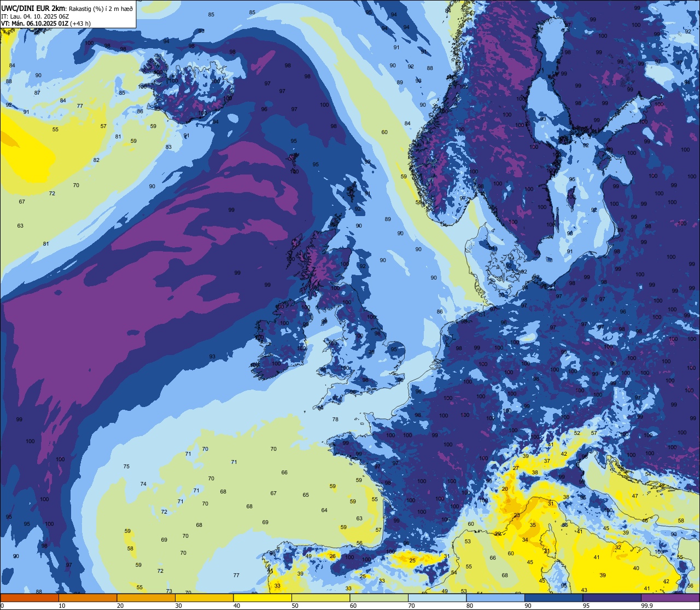Click the legend scale label "90"
Screen dimensions: 700x610
pos(528,606)
